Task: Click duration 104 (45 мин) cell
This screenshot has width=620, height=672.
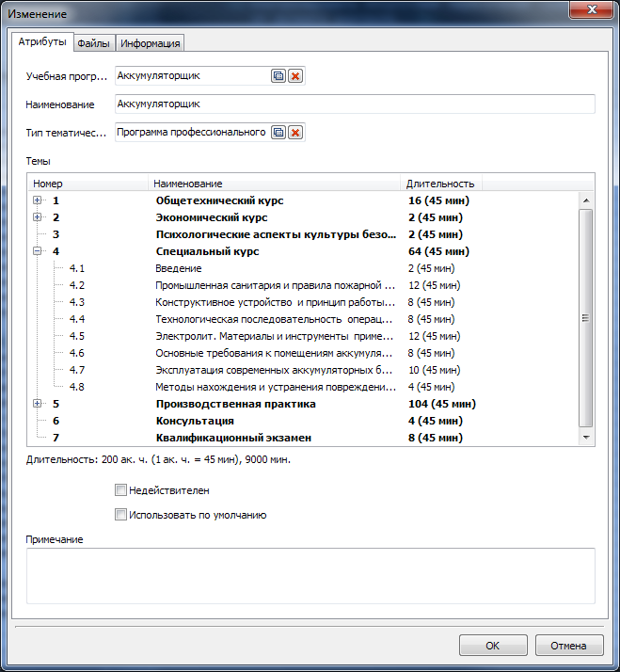Action: [442, 404]
